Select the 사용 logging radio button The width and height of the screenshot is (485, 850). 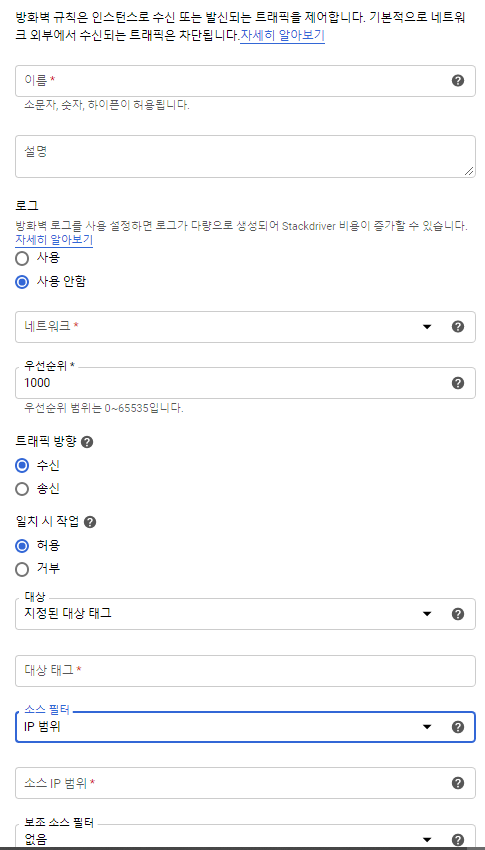pyautogui.click(x=22, y=258)
